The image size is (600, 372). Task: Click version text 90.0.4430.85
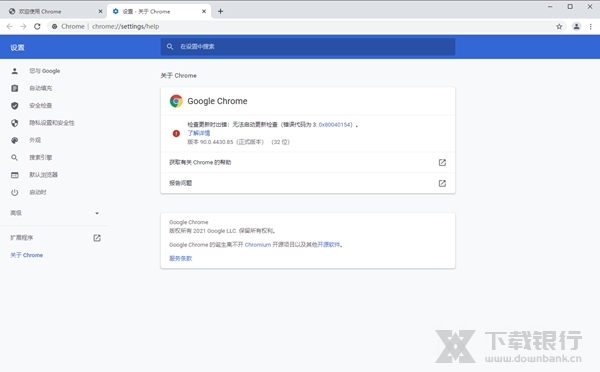tap(216, 142)
